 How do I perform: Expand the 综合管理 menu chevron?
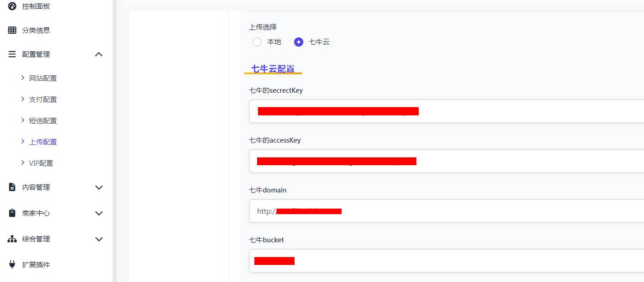[x=98, y=239]
